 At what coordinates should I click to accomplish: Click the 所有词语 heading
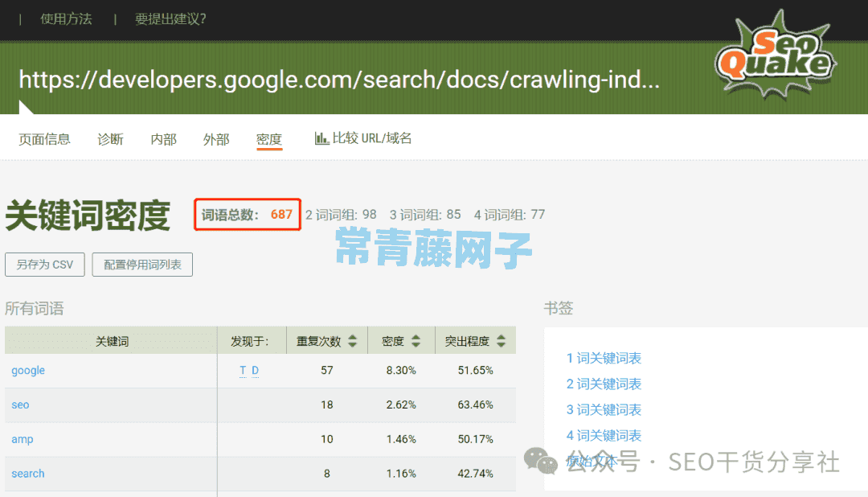[x=35, y=309]
